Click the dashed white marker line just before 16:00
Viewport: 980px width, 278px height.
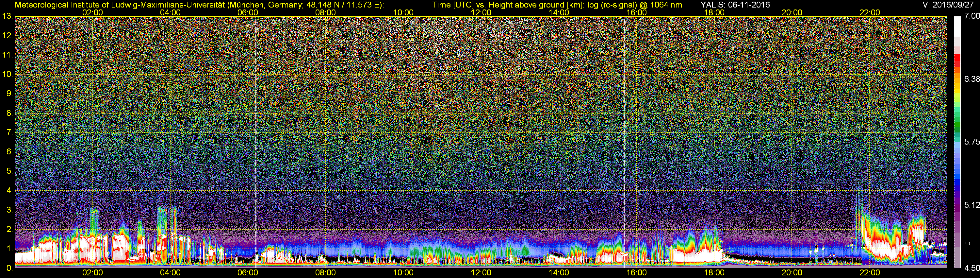[x=624, y=142]
